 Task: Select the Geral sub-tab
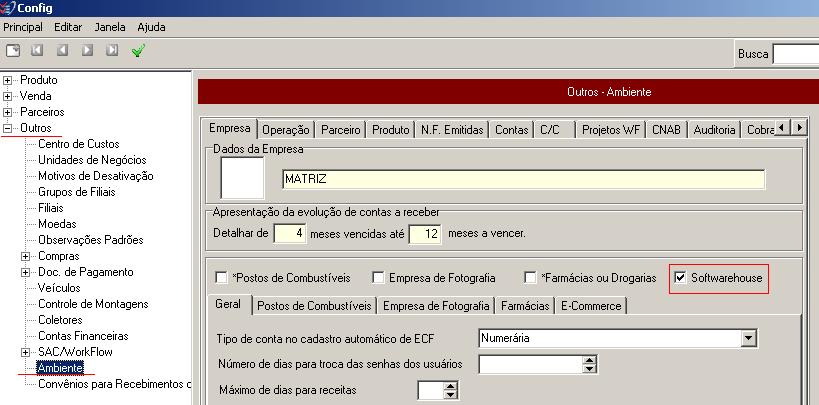228,304
